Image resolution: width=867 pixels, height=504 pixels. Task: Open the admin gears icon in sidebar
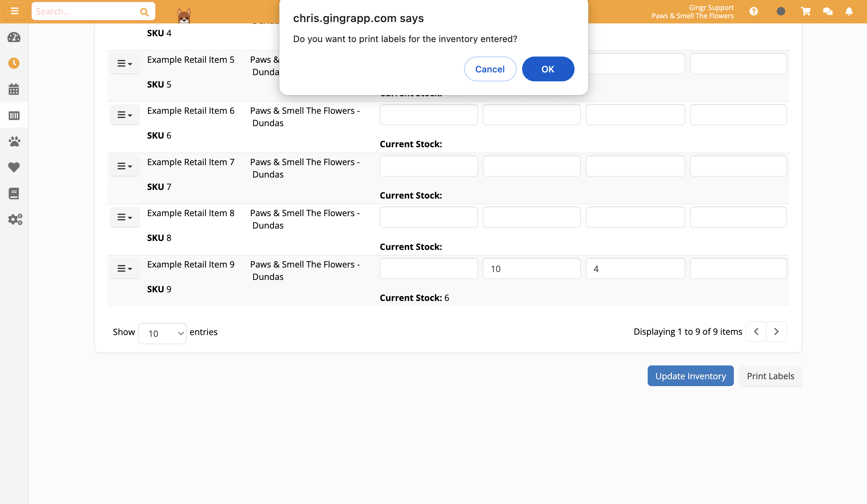[x=14, y=219]
